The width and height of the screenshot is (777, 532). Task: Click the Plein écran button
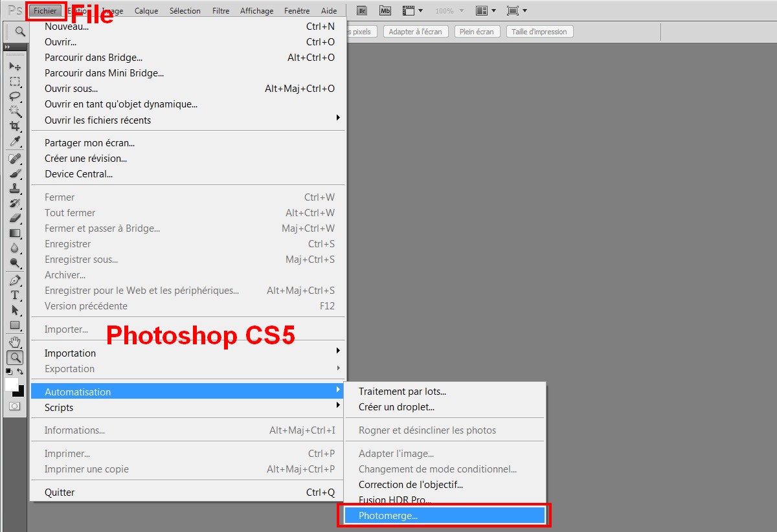coord(477,32)
